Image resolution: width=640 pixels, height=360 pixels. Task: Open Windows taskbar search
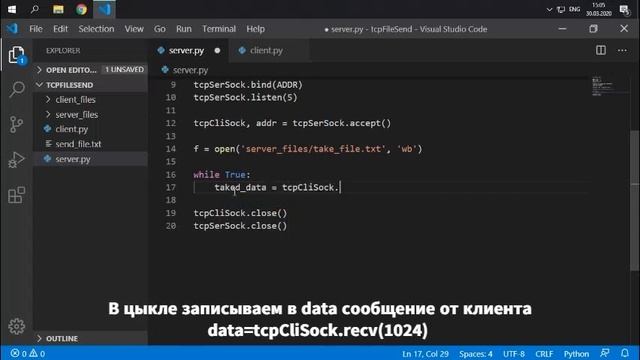tap(35, 9)
